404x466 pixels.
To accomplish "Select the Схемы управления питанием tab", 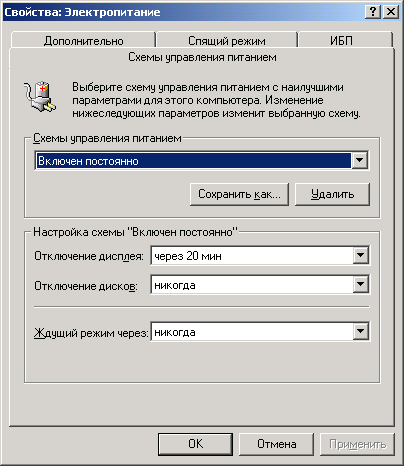I will pyautogui.click(x=202, y=57).
